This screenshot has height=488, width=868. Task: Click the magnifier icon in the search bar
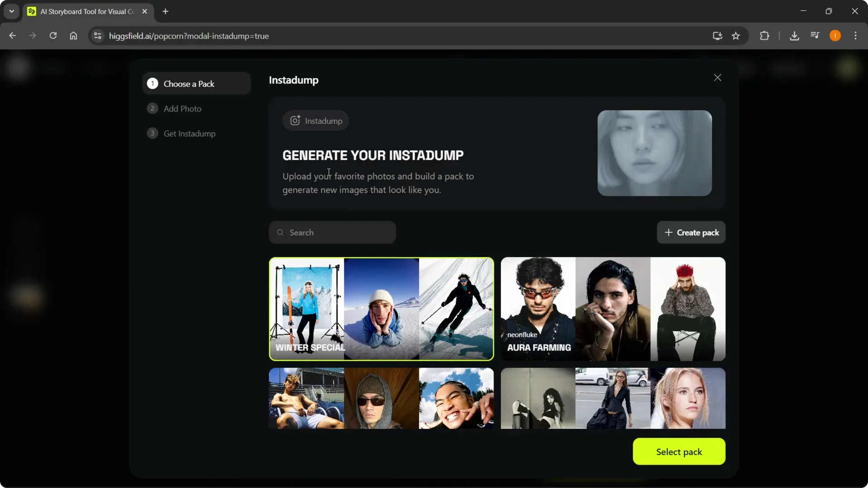pos(280,232)
